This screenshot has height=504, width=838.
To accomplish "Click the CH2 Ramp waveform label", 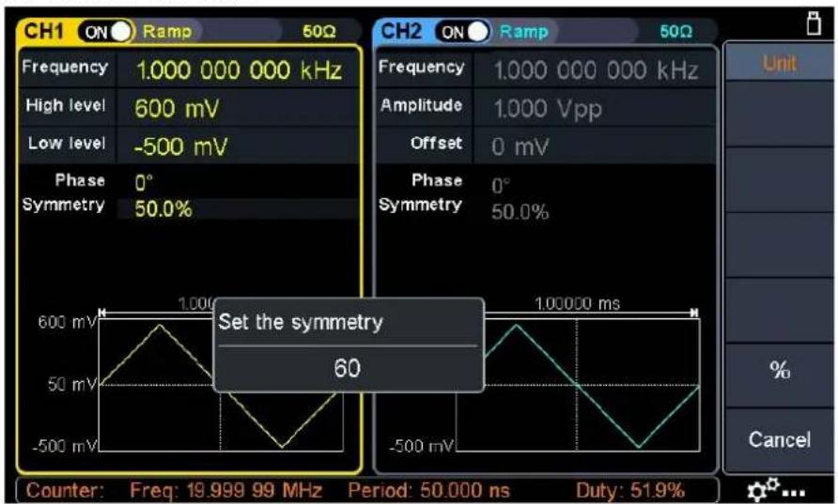I will 524,32.
